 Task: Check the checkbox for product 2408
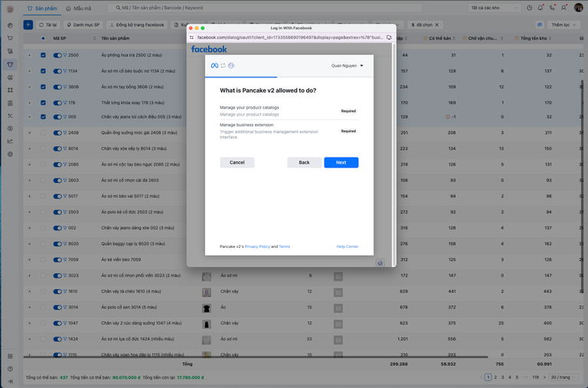[43, 132]
